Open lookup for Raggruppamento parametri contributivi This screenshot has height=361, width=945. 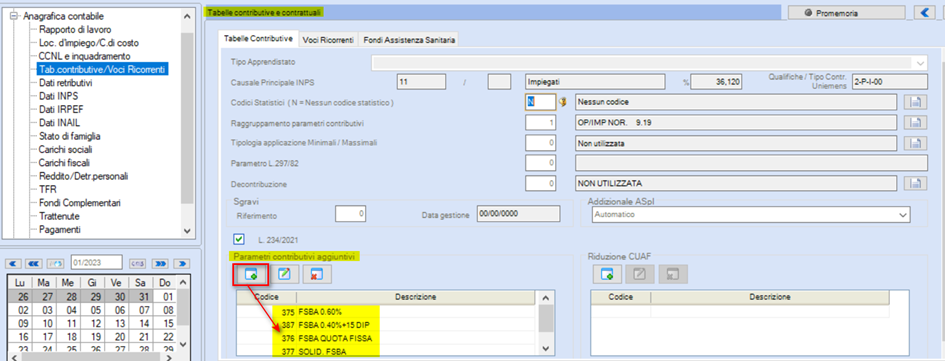click(914, 123)
